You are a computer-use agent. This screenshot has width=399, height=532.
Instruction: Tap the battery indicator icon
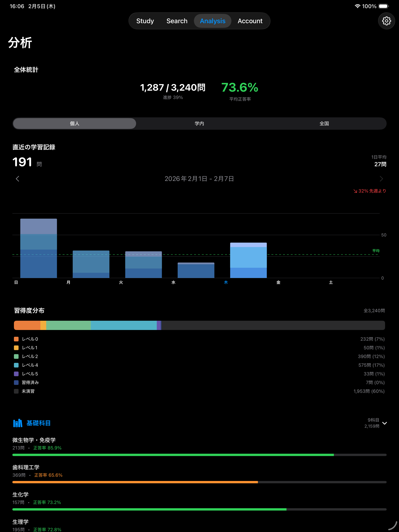click(383, 6)
